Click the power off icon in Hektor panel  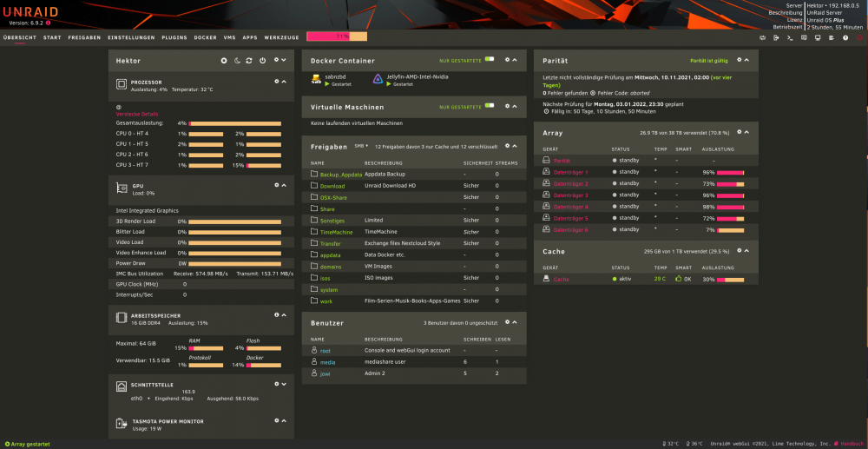point(262,60)
